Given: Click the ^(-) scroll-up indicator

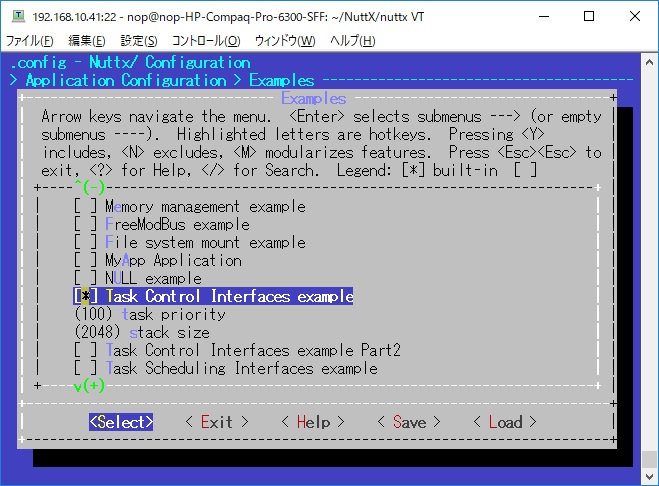Looking at the screenshot, I should 89,188.
